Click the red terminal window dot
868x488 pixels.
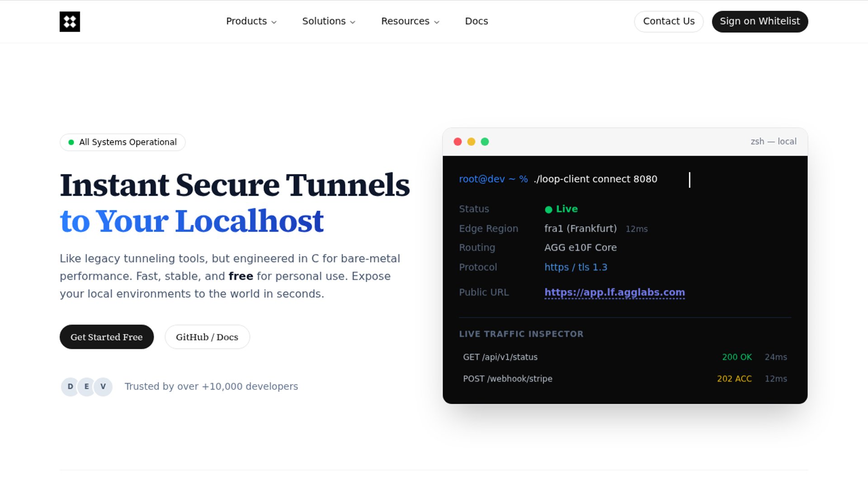coord(458,142)
